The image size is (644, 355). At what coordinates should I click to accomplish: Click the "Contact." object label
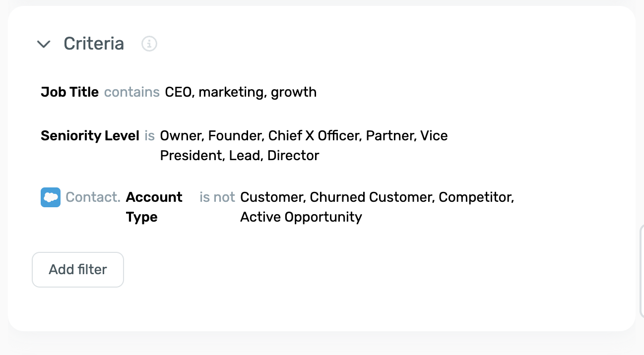click(93, 197)
